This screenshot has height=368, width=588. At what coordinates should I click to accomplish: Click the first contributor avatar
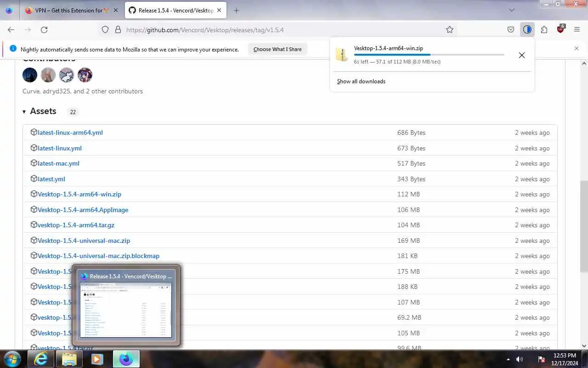coord(30,75)
